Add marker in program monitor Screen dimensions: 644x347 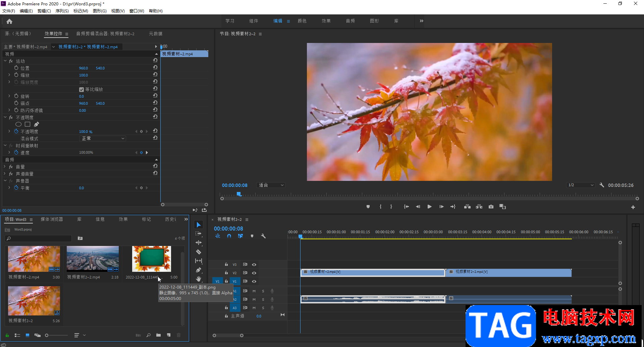click(x=368, y=207)
